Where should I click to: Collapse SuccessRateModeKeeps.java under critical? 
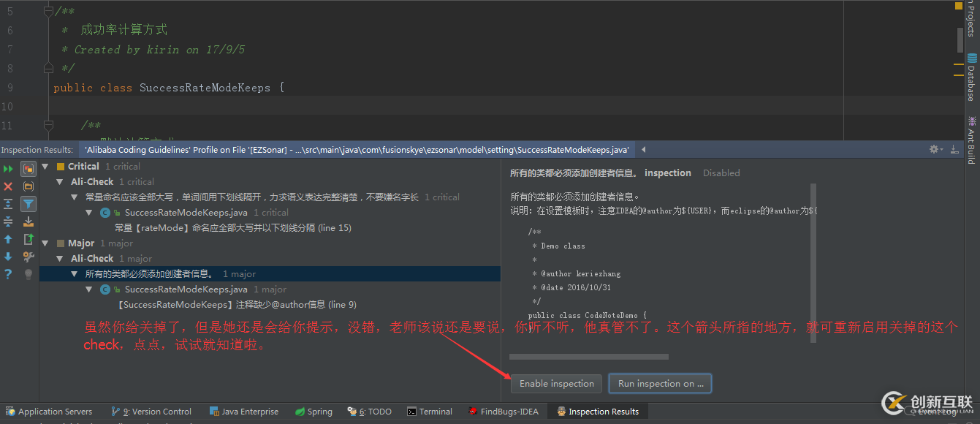click(x=89, y=213)
